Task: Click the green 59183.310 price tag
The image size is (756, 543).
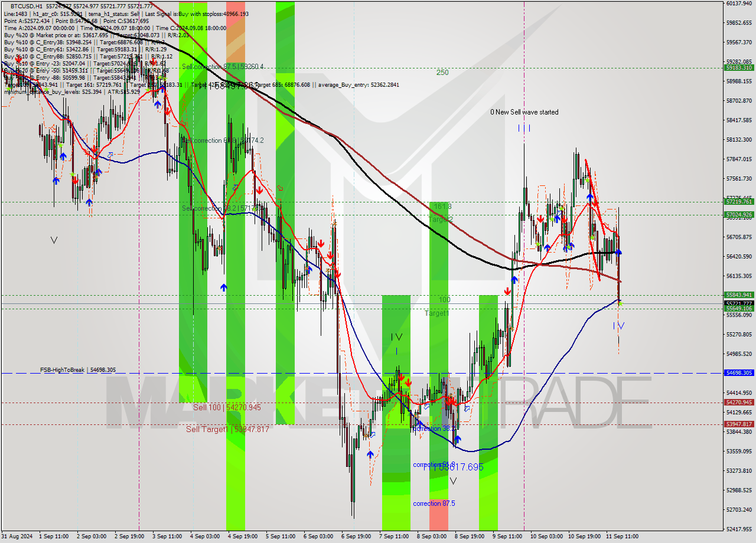Action: point(738,68)
